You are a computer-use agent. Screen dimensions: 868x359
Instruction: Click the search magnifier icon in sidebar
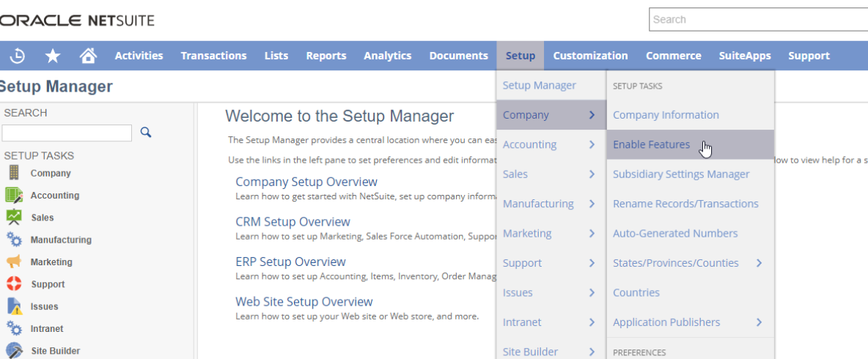(x=146, y=132)
